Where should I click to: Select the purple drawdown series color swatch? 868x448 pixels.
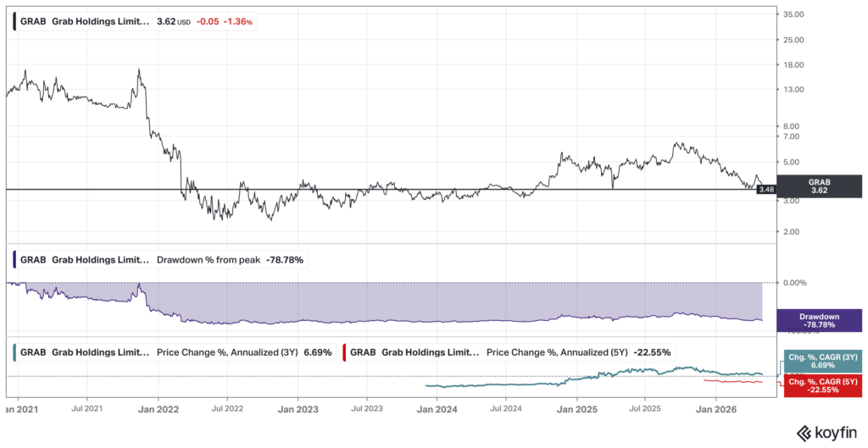pyautogui.click(x=15, y=259)
